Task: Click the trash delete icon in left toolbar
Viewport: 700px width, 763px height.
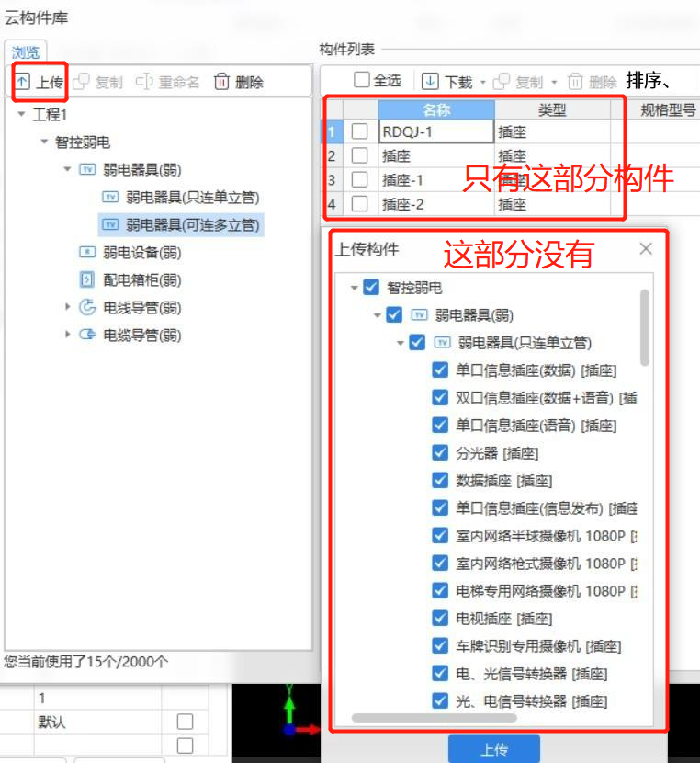Action: click(221, 82)
